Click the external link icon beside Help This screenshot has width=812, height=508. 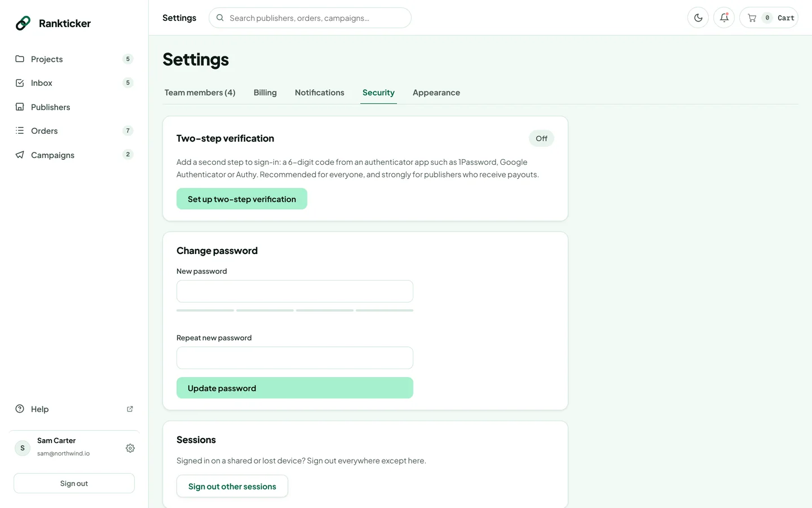point(130,409)
